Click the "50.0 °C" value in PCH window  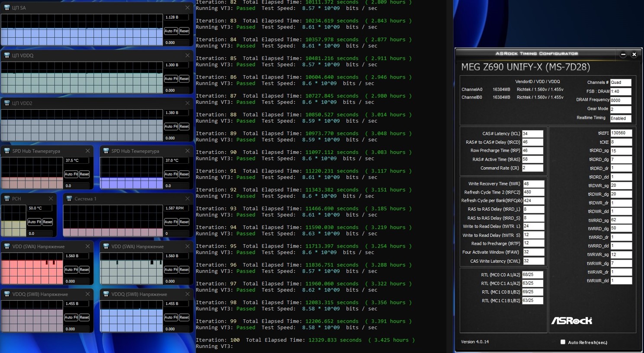pyautogui.click(x=35, y=208)
